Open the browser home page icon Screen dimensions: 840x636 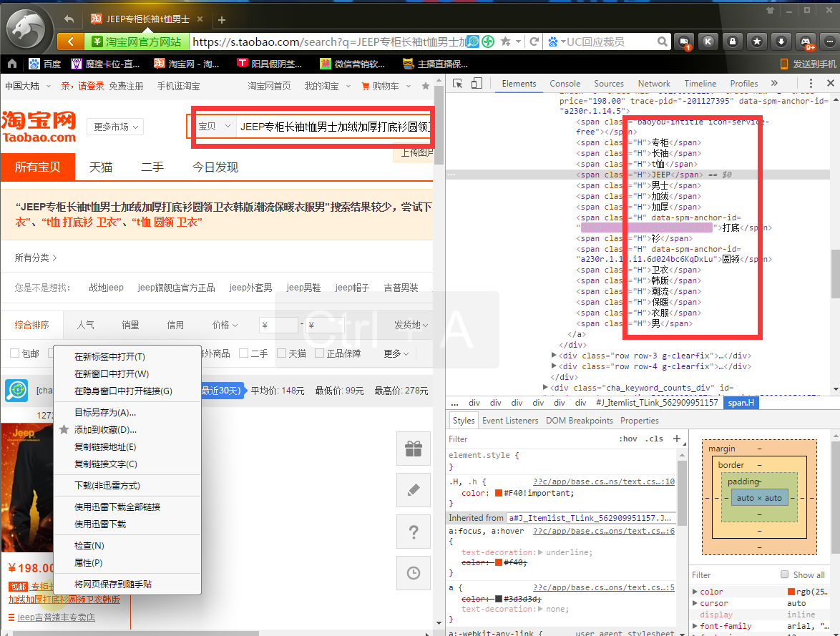[x=11, y=64]
